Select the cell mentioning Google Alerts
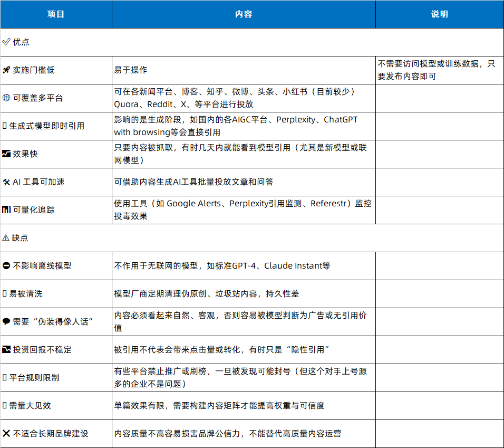The image size is (504, 448). pos(243,210)
